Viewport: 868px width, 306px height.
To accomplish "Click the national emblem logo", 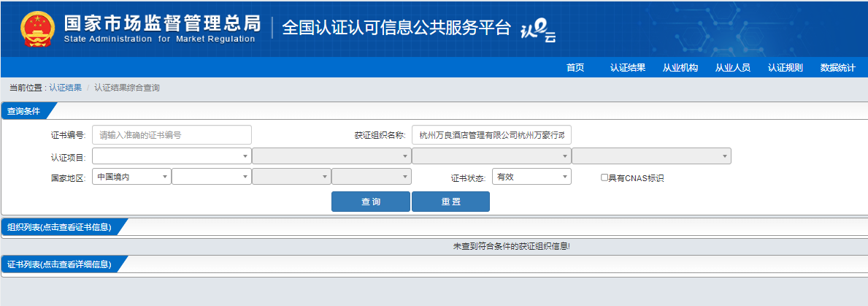I will click(x=38, y=28).
